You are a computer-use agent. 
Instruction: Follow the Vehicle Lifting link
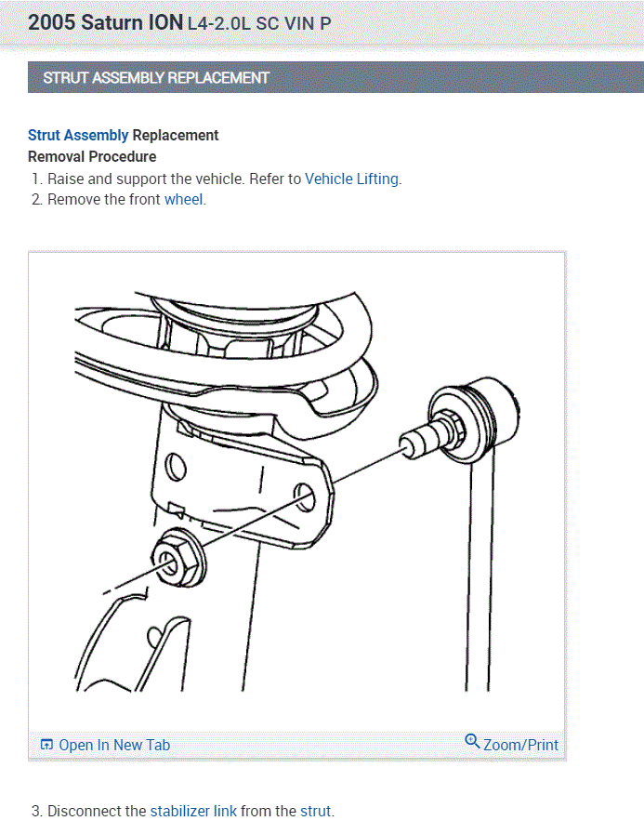tap(351, 179)
